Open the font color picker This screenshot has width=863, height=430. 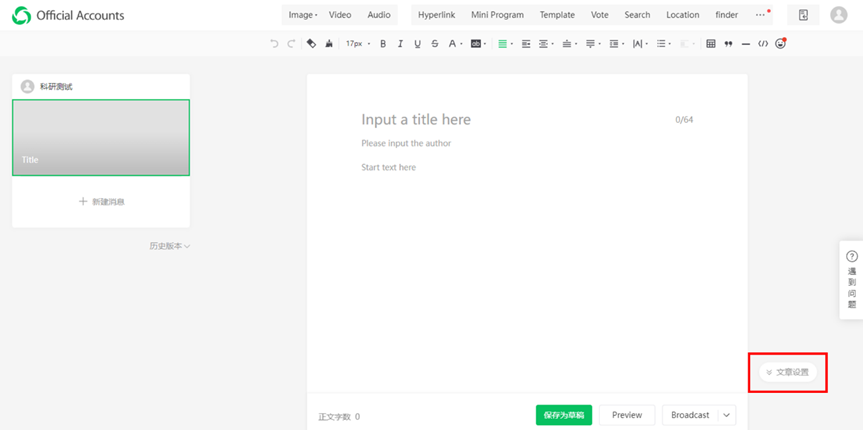[454, 44]
